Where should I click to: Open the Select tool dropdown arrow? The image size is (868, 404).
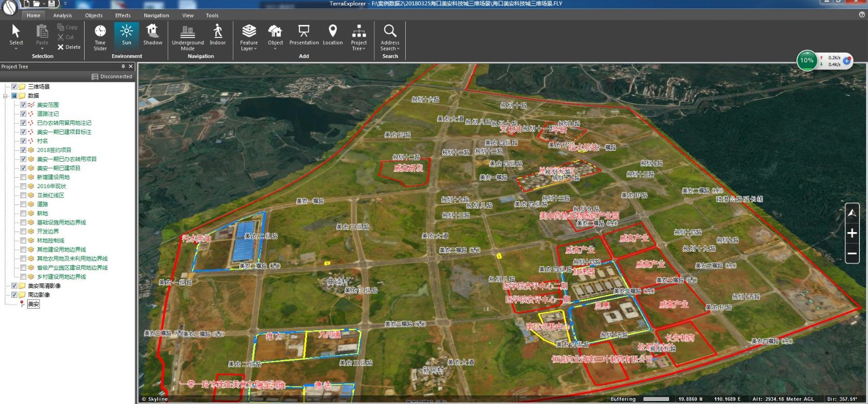[x=16, y=49]
